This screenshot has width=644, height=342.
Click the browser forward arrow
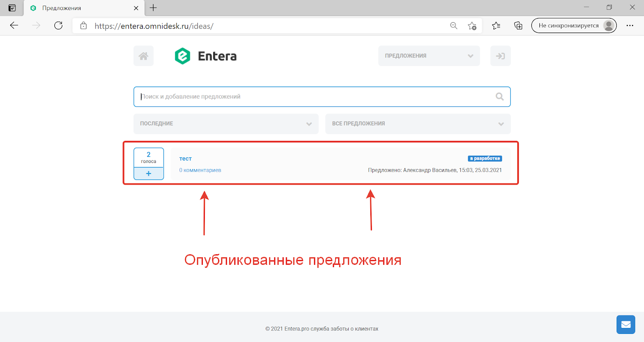pos(36,26)
